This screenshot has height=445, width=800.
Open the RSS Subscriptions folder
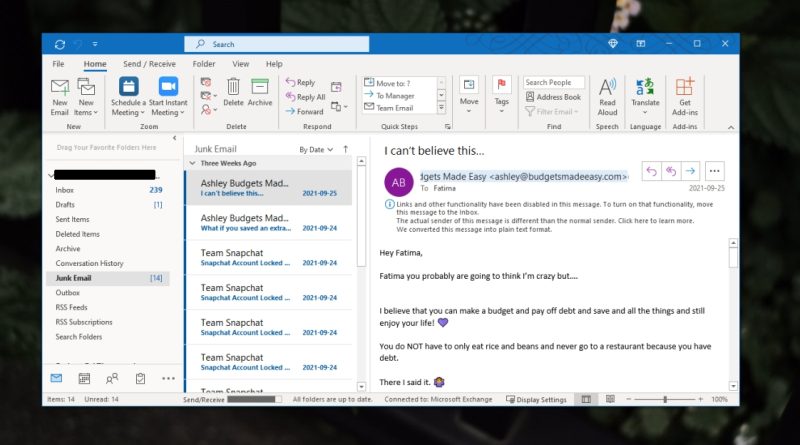pos(108,322)
